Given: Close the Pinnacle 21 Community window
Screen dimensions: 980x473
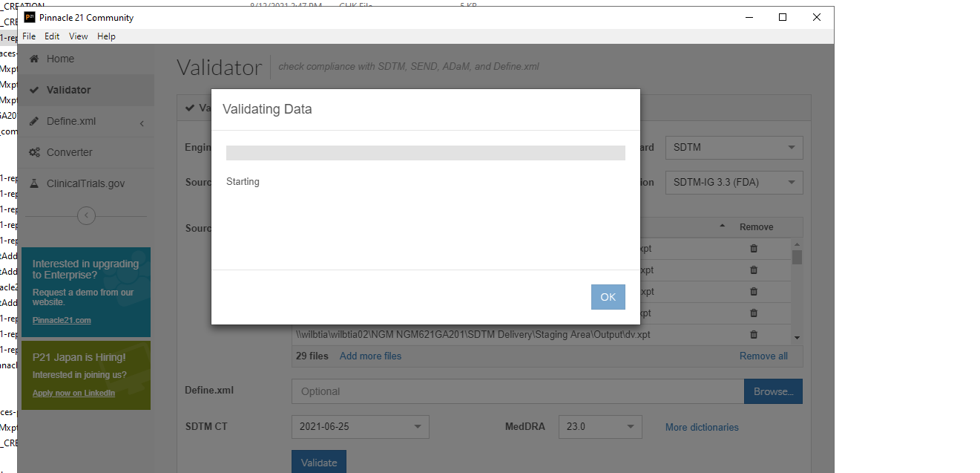Looking at the screenshot, I should coord(817,17).
